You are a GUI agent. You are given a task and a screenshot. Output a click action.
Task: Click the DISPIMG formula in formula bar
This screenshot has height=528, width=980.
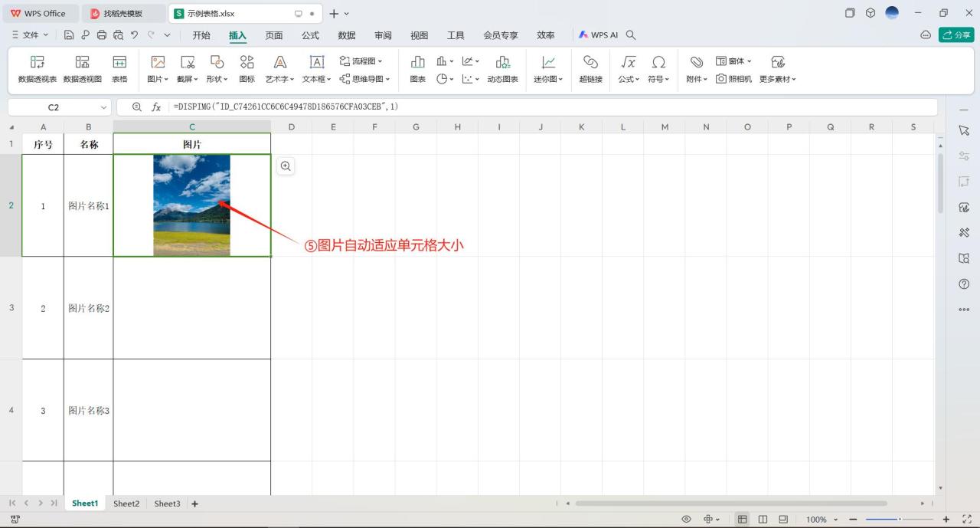click(x=286, y=107)
